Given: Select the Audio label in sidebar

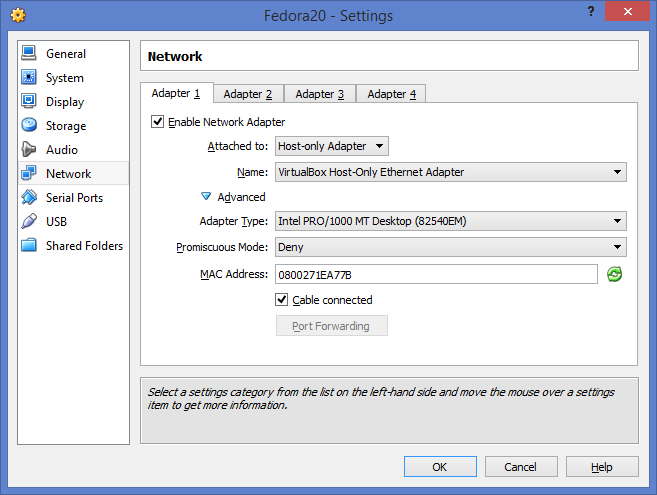Looking at the screenshot, I should click(x=62, y=150).
